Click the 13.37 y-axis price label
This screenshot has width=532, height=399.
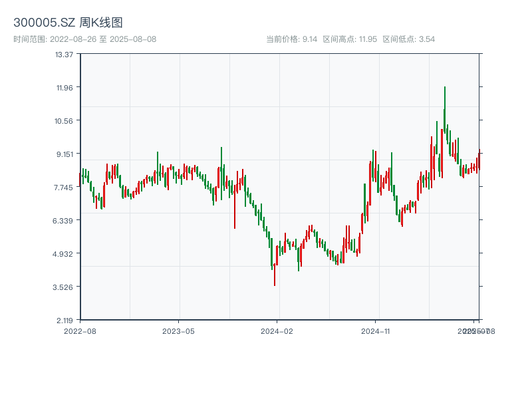tap(64, 54)
